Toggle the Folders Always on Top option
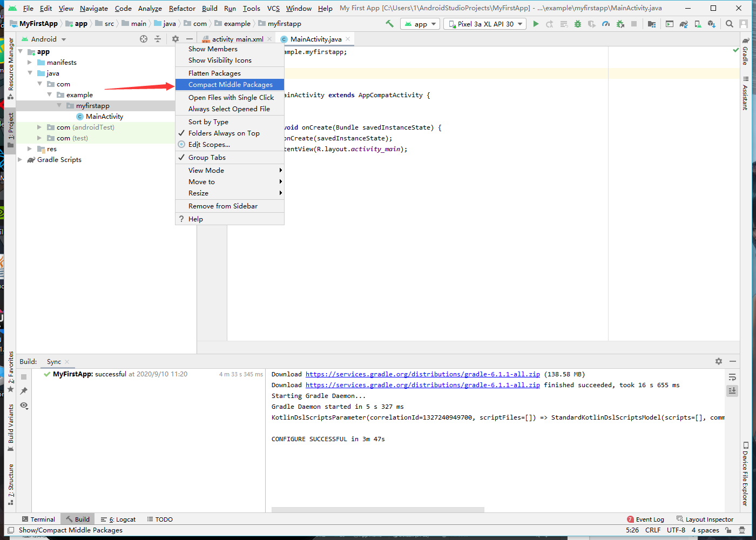The height and width of the screenshot is (540, 756). (x=224, y=133)
